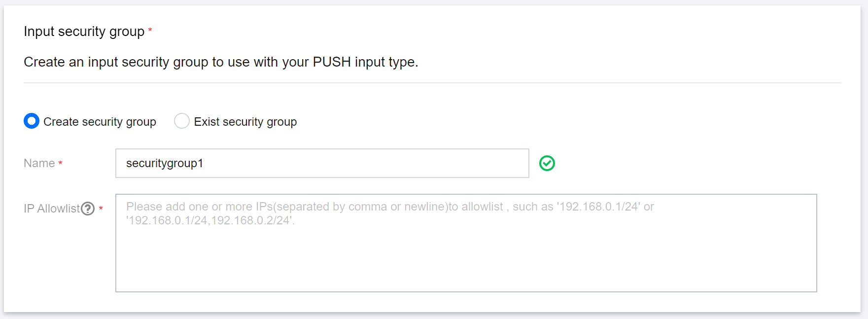Screen dimensions: 868x319
Task: Click the IP Allowlist help question-mark icon
Action: click(x=88, y=209)
